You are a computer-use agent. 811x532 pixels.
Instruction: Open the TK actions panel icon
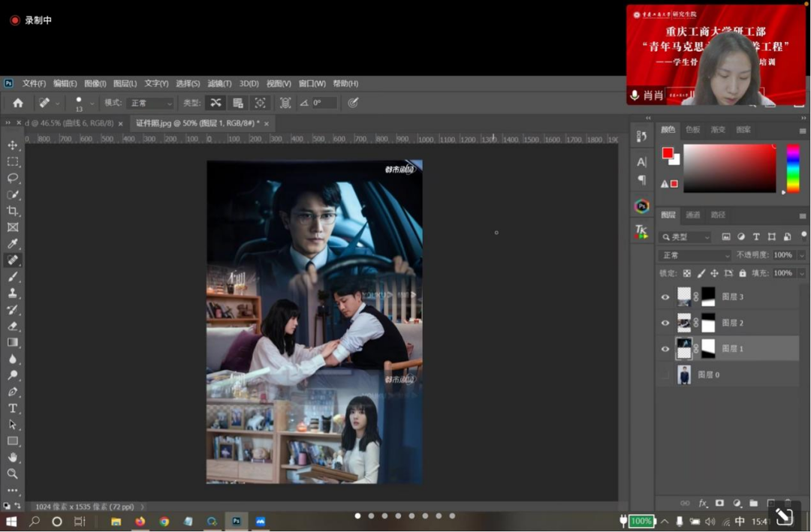(641, 231)
